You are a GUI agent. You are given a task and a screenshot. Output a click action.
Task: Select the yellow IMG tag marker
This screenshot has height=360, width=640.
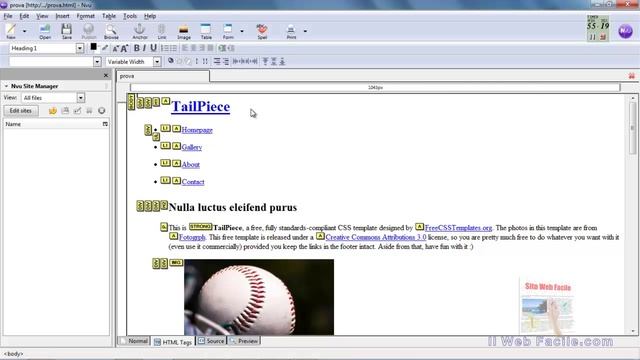click(176, 262)
